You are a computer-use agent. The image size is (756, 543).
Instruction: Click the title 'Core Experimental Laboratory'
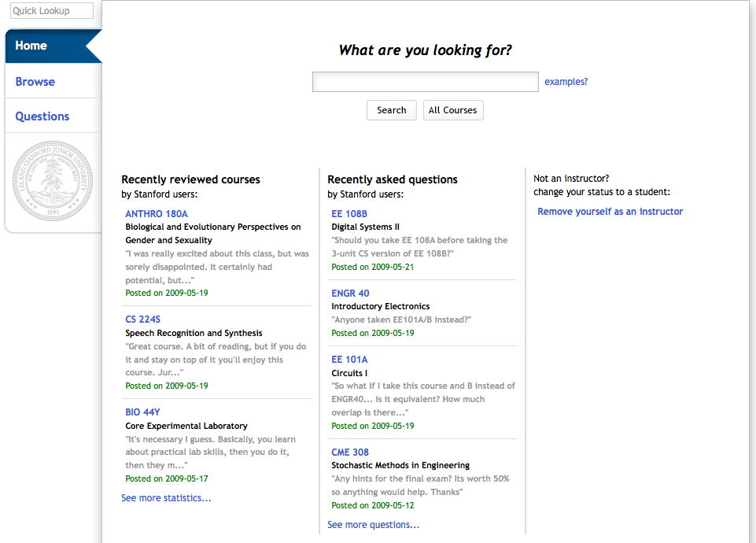tap(186, 426)
